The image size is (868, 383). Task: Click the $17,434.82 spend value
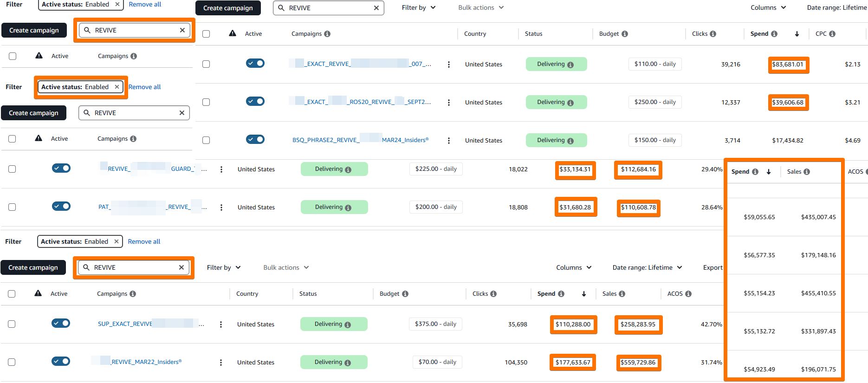[x=788, y=141]
